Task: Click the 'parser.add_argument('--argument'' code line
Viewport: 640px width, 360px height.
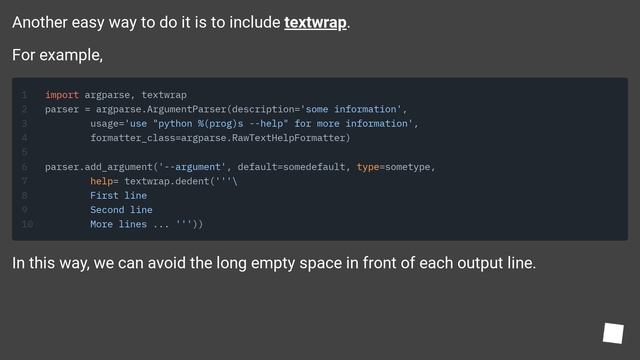Action: (x=240, y=167)
